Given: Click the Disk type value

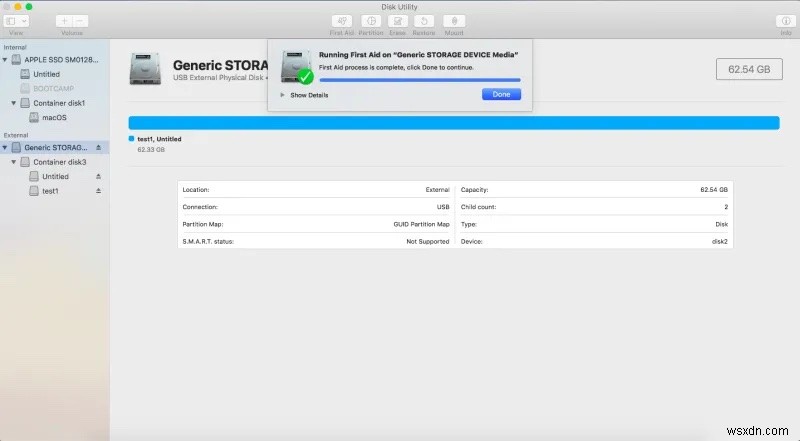Looking at the screenshot, I should [721, 224].
